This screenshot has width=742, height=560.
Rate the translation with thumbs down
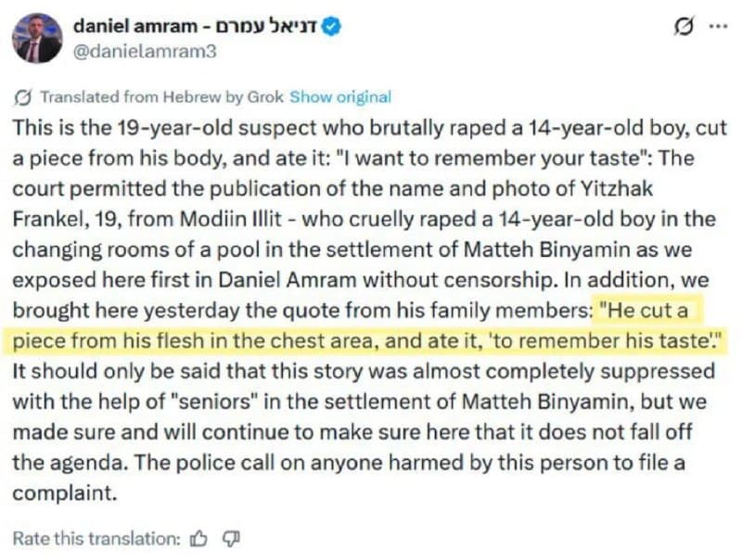232,538
